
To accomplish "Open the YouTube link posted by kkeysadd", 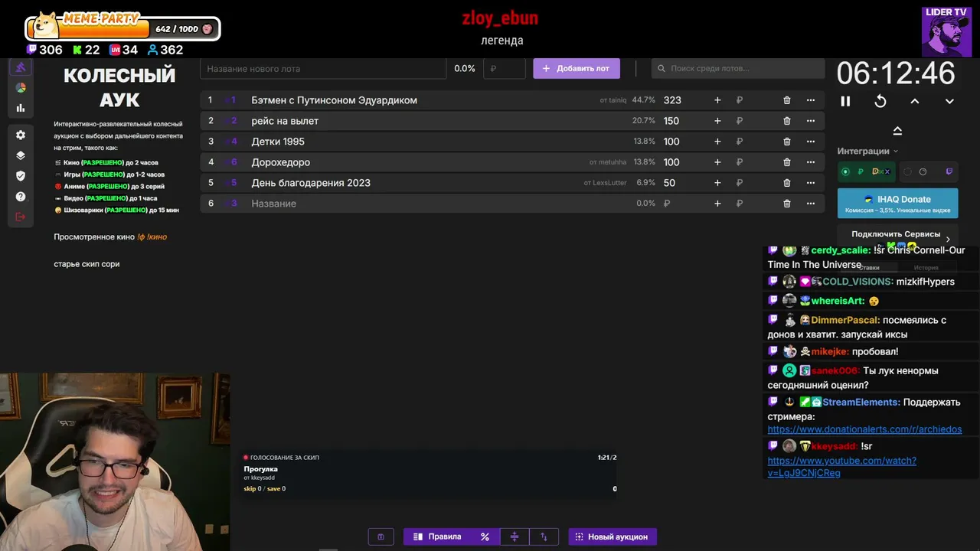I will [x=842, y=467].
